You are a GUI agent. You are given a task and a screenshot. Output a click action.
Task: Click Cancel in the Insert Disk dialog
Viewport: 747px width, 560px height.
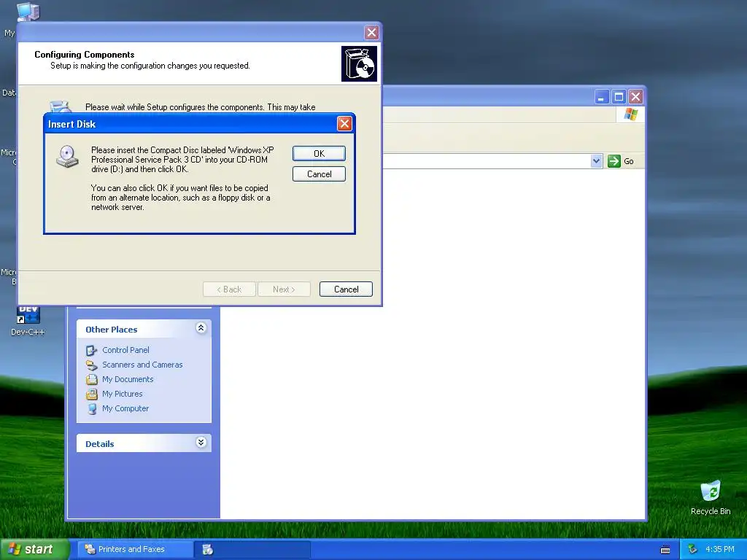pyautogui.click(x=319, y=174)
